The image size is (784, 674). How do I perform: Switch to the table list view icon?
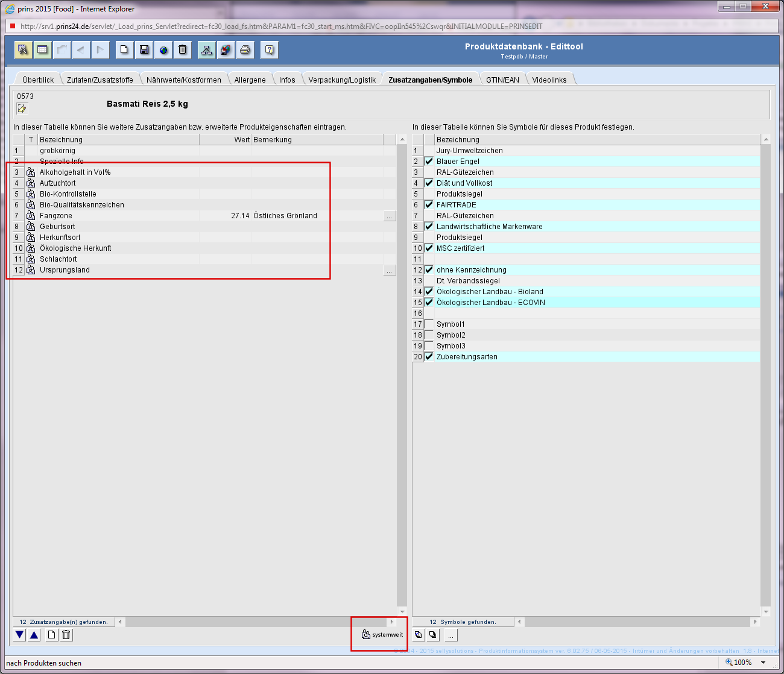tap(42, 49)
